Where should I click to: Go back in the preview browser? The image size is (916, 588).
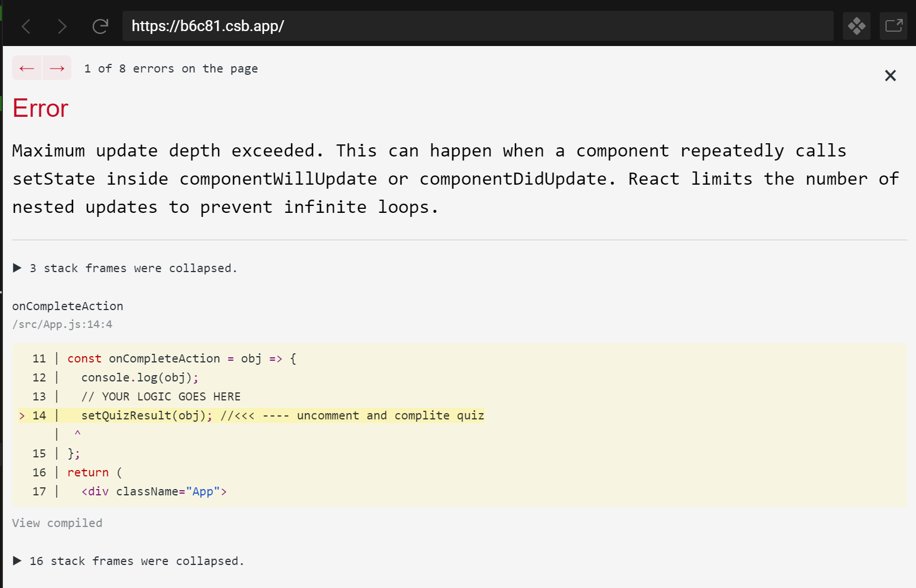click(26, 26)
